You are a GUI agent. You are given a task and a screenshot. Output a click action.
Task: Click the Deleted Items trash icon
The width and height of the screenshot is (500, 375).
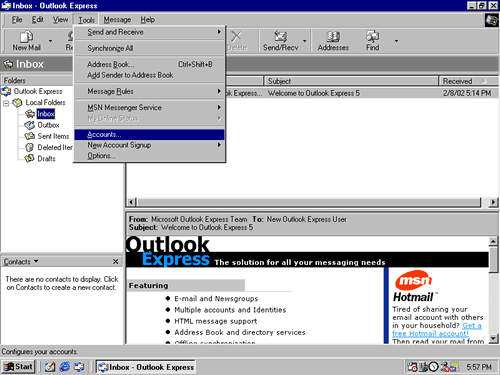click(30, 147)
